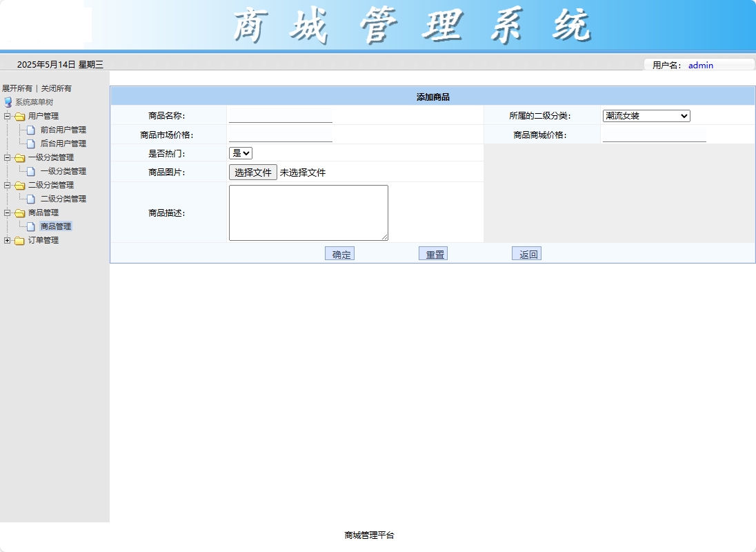Click the admin username link
756x552 pixels.
[701, 66]
